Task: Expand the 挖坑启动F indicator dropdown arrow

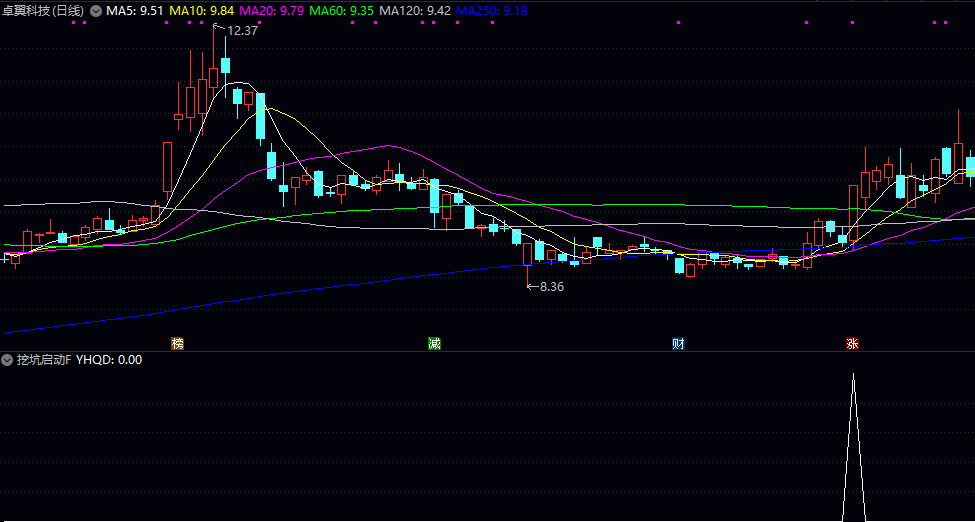Action: point(7,360)
